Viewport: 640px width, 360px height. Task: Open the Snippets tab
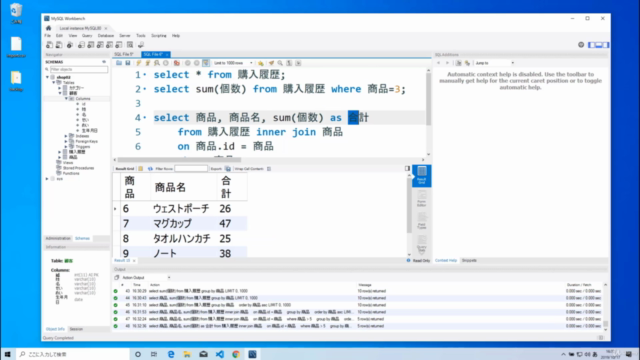coord(469,260)
